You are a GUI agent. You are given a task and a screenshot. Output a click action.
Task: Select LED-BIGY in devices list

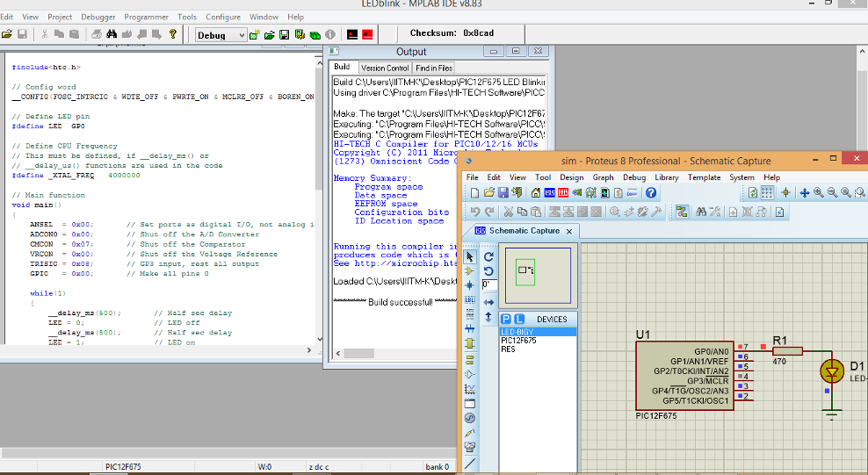click(538, 332)
